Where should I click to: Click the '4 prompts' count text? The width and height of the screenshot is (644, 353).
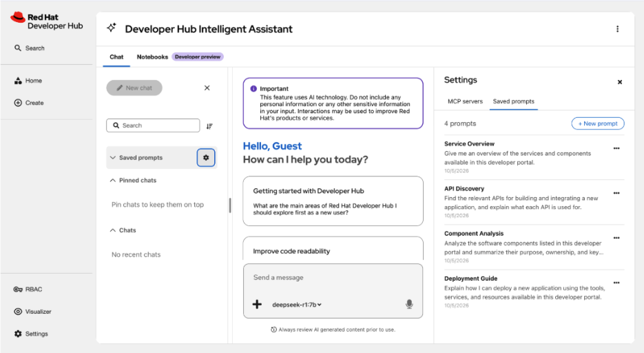[x=460, y=123]
